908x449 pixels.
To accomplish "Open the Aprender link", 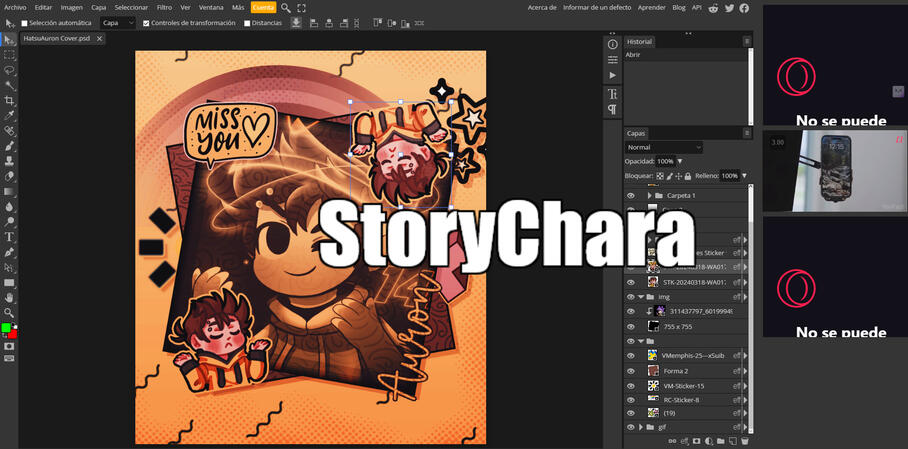I will click(651, 7).
